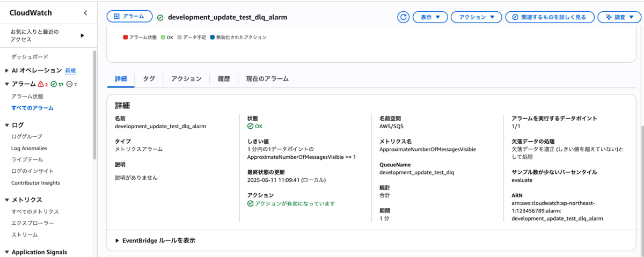The height and width of the screenshot is (257, 644).
Task: Collapse the メトリクス sidebar section
Action: pos(6,200)
